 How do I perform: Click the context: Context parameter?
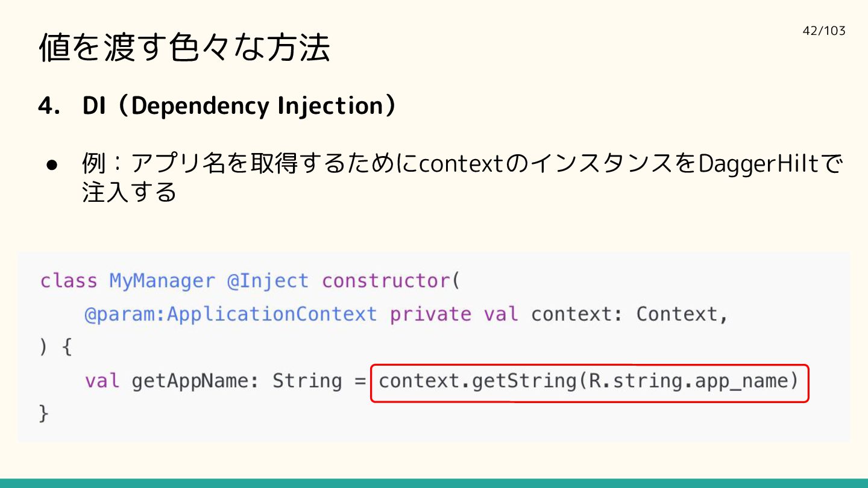[x=624, y=314]
